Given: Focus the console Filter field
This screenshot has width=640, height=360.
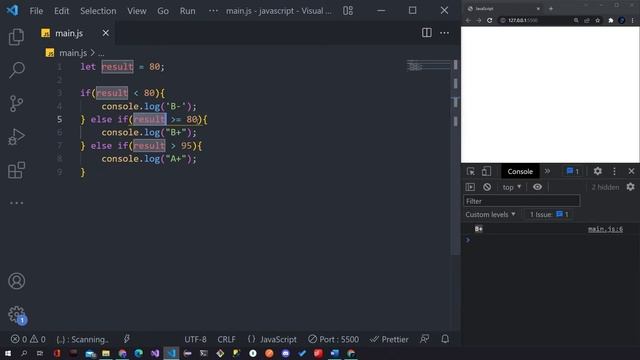Looking at the screenshot, I should point(522,201).
